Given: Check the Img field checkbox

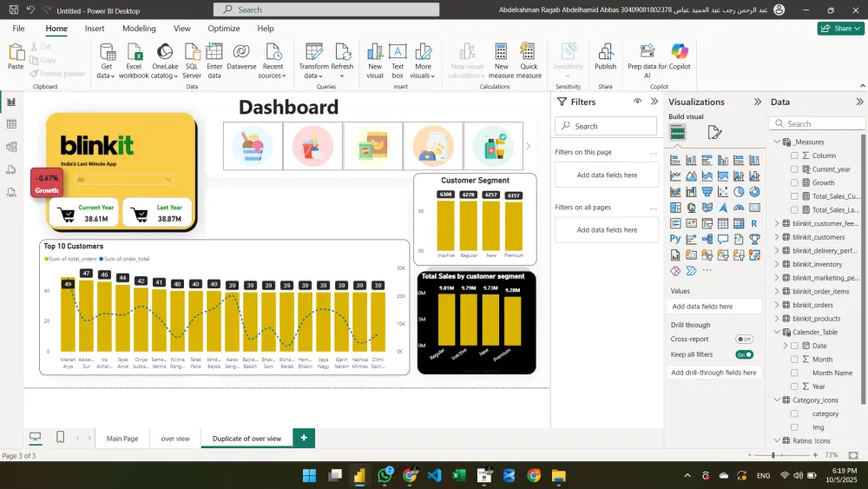Looking at the screenshot, I should (794, 427).
